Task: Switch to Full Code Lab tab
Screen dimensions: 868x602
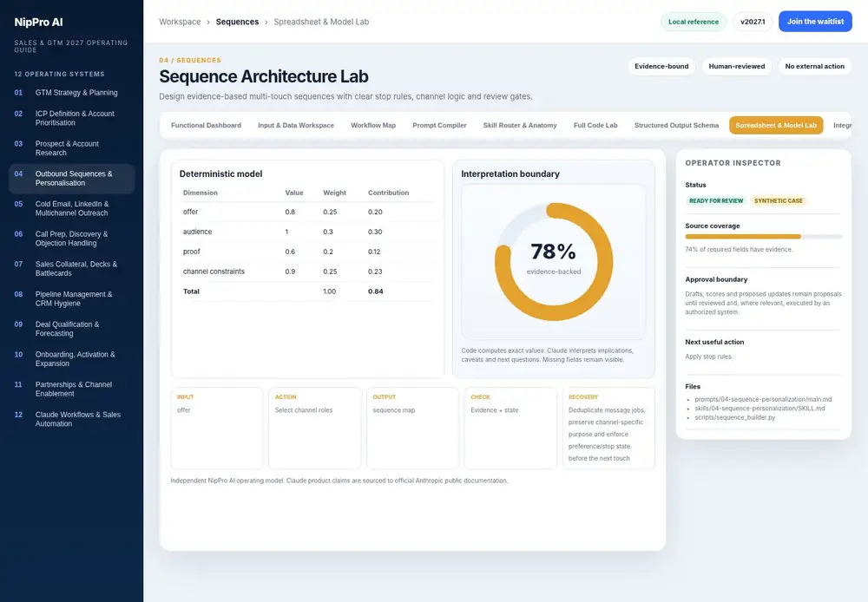Action: tap(595, 126)
